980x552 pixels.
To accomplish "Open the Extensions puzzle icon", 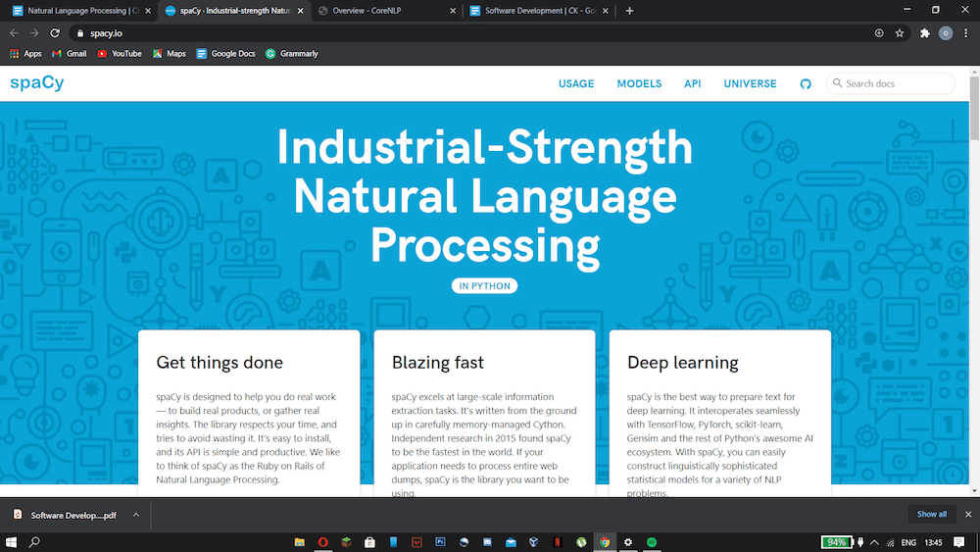I will [924, 33].
